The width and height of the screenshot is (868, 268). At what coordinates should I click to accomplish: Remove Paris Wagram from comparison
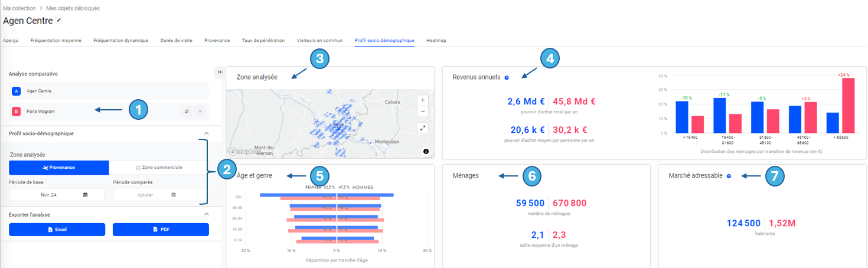click(200, 111)
